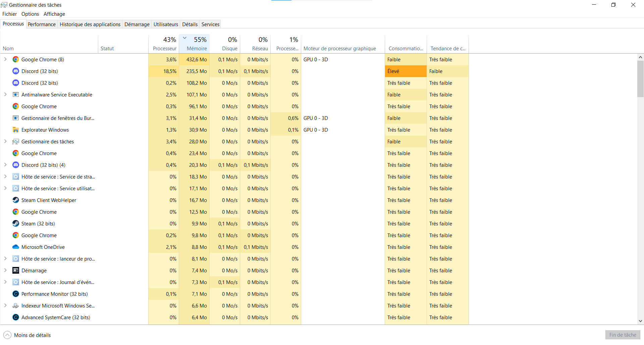Click the Journal d'événements gear icon

point(15,282)
